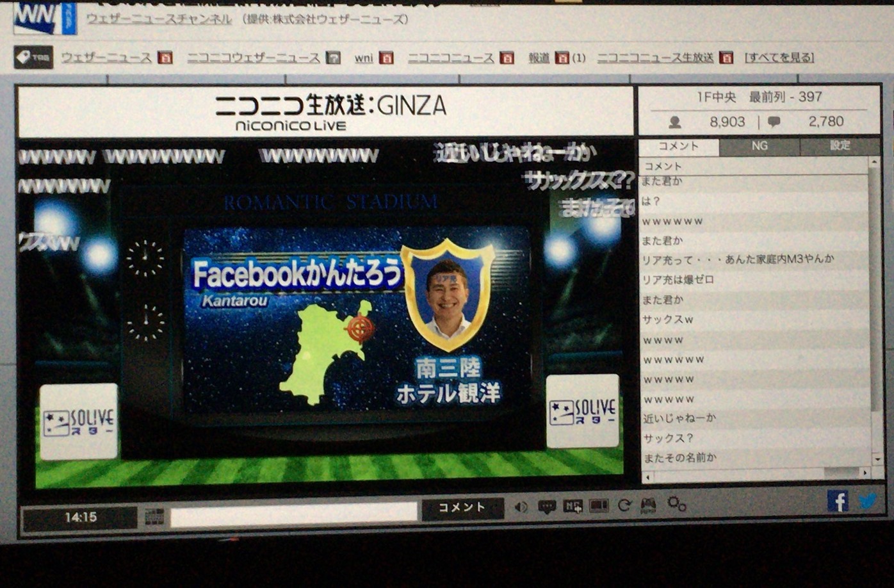Screen dimensions: 894x588
Task: Click the 14:15 elapsed time display
Action: click(x=81, y=518)
